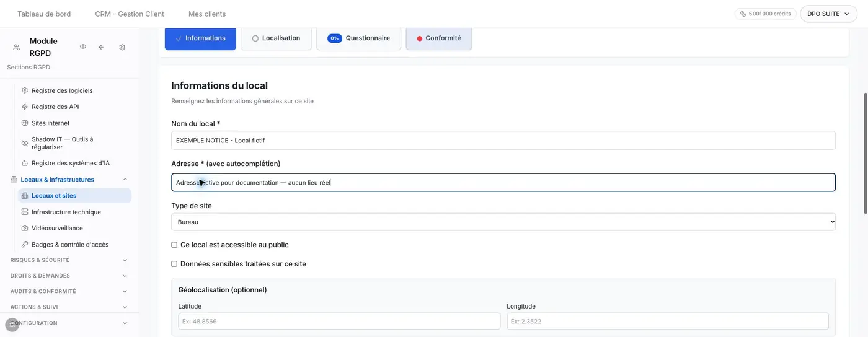Open Registre des systèmes d'IA
Screen dimensions: 868x337
click(74, 164)
